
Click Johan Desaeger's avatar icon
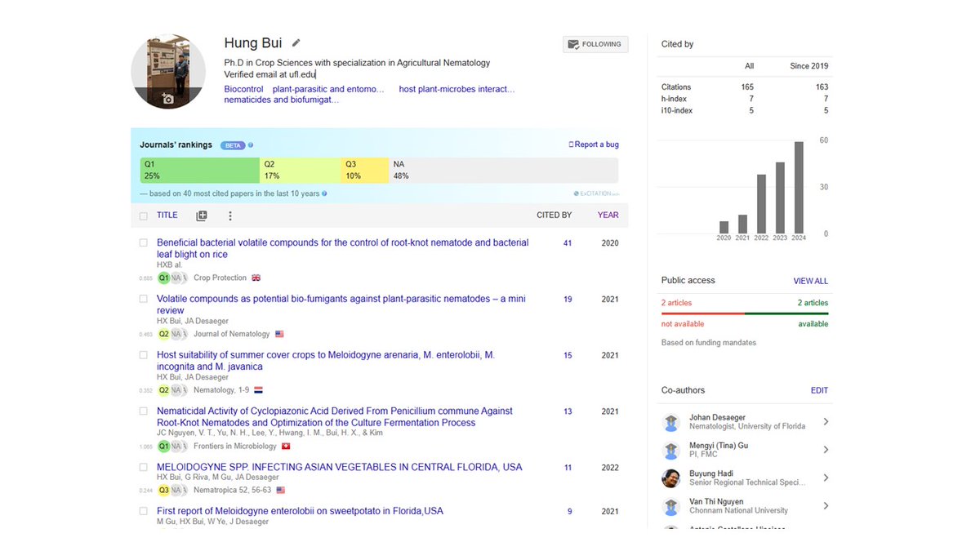click(670, 422)
